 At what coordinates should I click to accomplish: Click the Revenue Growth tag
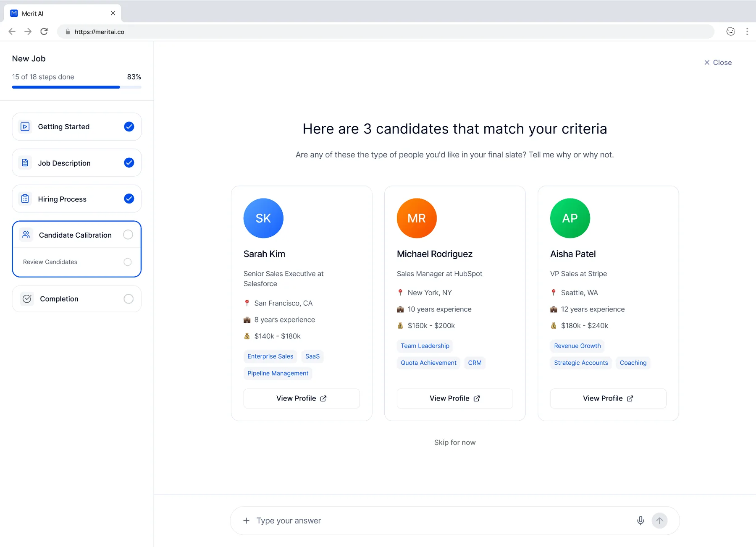[x=577, y=346]
